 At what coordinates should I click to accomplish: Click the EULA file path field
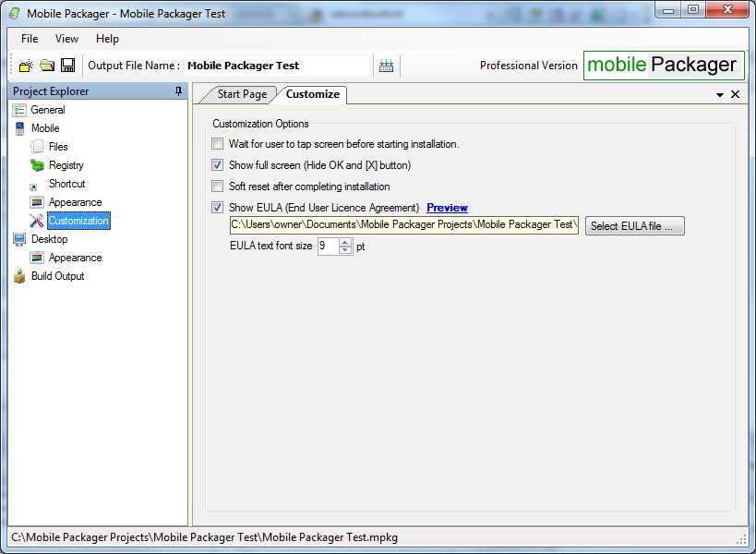tap(404, 224)
